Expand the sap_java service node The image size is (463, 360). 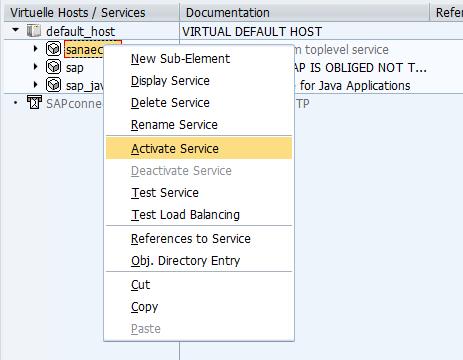(x=36, y=85)
